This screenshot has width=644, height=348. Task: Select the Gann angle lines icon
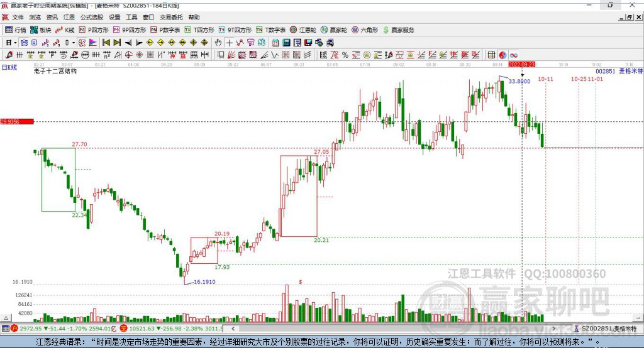point(264,55)
